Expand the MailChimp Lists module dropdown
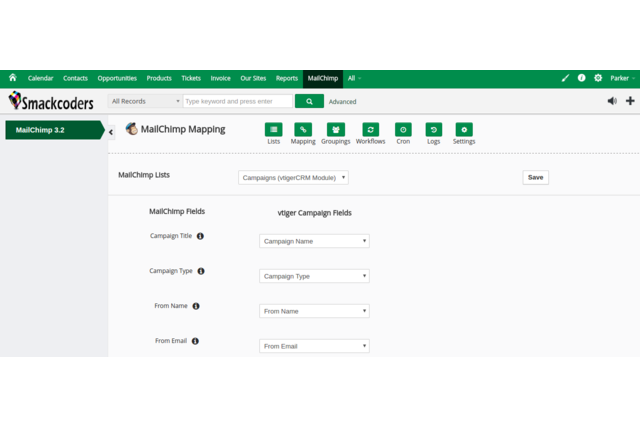The image size is (640, 426). (x=293, y=177)
